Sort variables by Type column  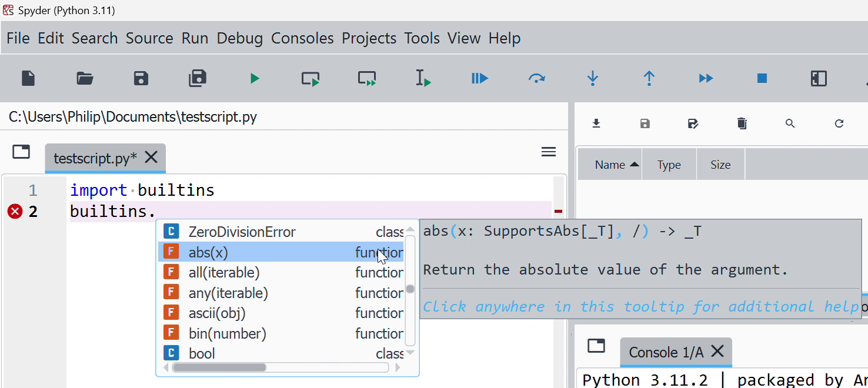click(x=669, y=165)
